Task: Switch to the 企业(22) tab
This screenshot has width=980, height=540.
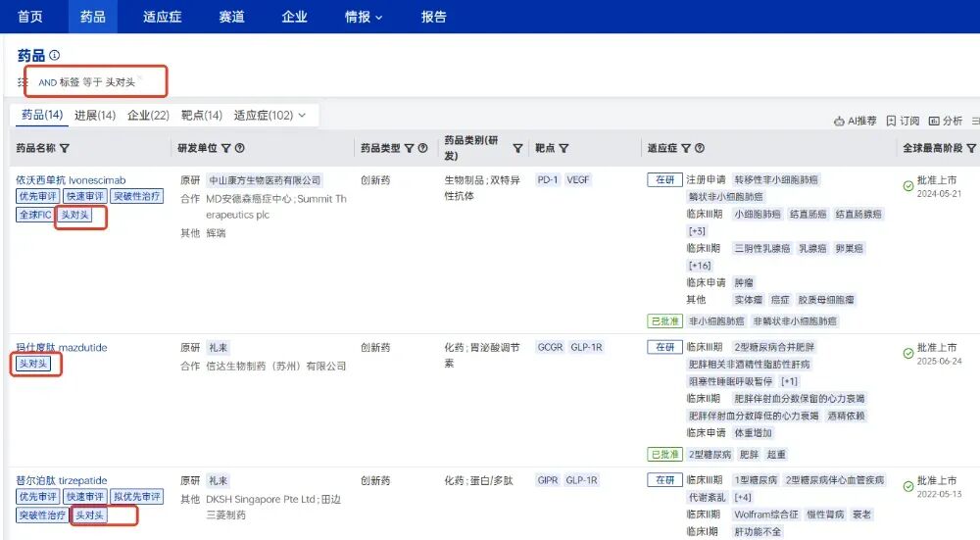Action: pyautogui.click(x=148, y=116)
